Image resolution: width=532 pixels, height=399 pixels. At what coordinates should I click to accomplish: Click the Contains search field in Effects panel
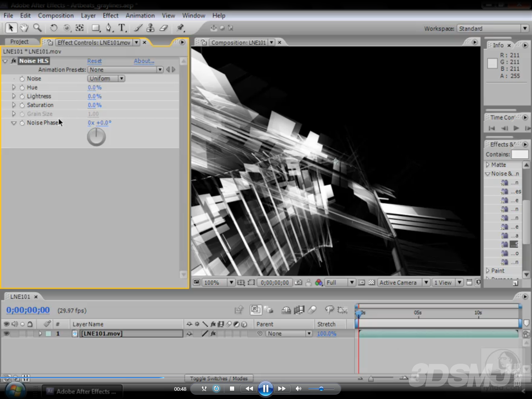point(520,154)
